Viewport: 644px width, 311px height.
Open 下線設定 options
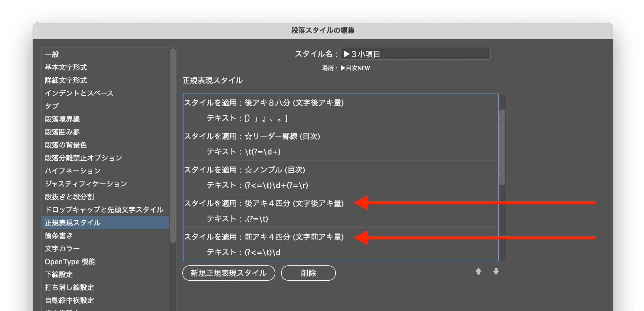[59, 275]
